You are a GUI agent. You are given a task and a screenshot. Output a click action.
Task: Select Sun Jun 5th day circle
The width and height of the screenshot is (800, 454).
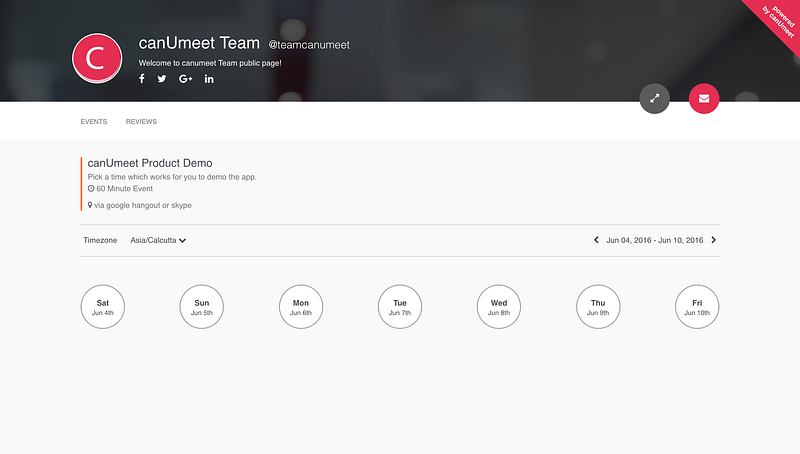pyautogui.click(x=202, y=307)
